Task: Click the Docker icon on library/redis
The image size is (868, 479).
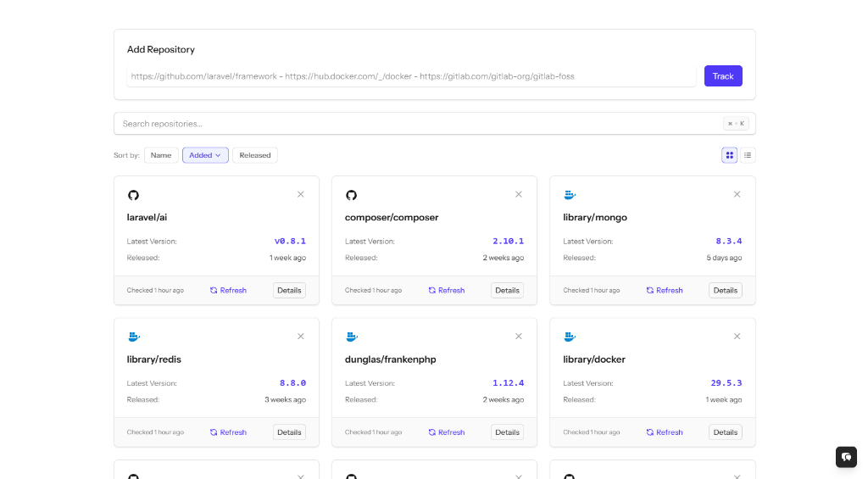Action: coord(133,337)
